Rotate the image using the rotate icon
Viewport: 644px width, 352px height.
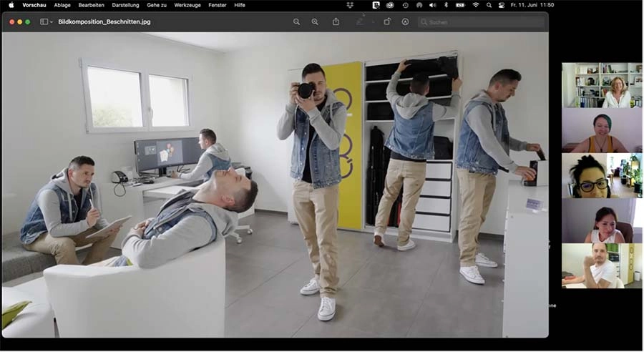coord(387,21)
